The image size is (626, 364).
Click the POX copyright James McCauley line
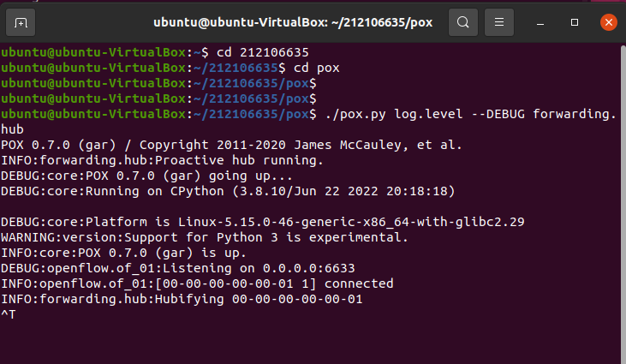click(x=231, y=144)
